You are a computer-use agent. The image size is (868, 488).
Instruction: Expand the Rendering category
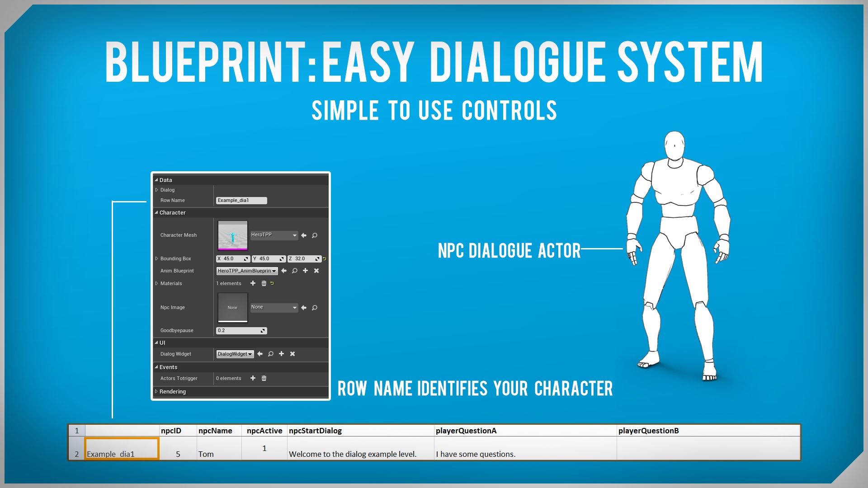[156, 391]
